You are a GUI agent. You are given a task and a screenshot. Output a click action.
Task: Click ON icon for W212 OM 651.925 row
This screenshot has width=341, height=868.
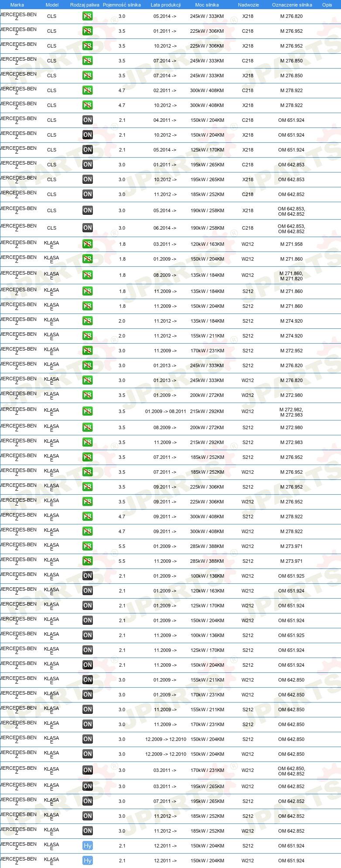coord(87,576)
